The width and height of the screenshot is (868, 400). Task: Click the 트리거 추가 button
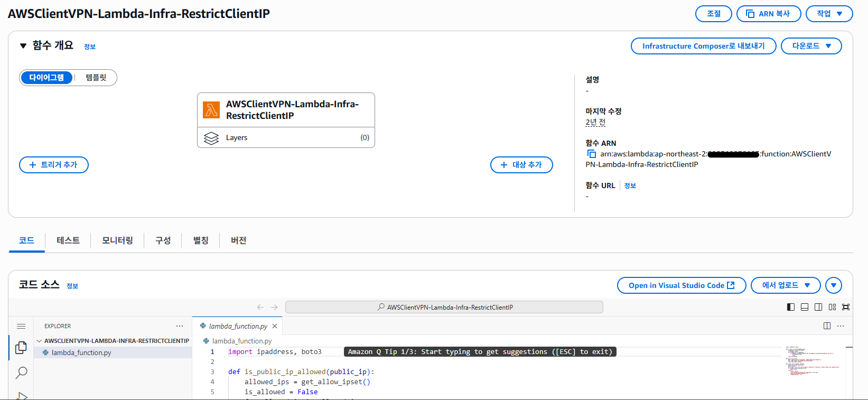point(54,165)
